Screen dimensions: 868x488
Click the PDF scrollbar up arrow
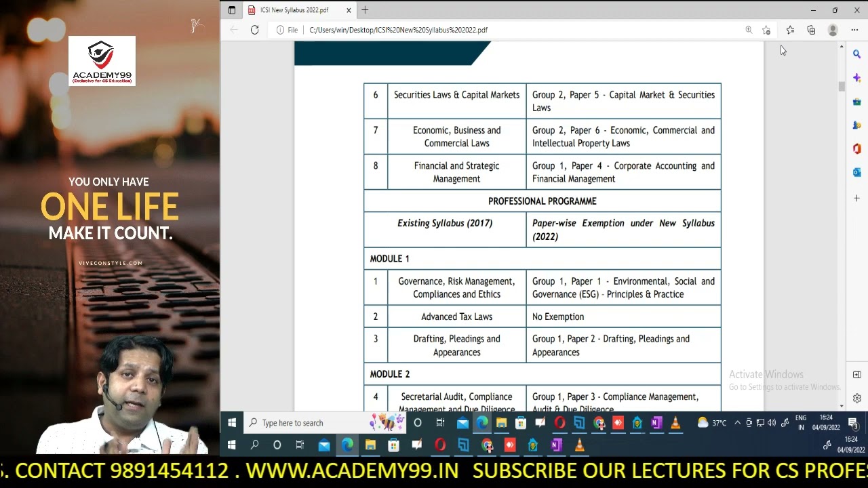842,47
